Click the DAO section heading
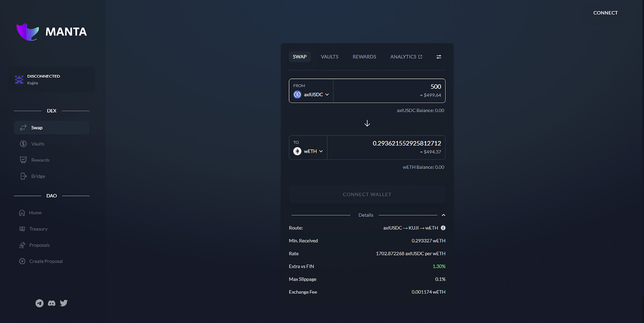This screenshot has height=323, width=644. [x=52, y=196]
